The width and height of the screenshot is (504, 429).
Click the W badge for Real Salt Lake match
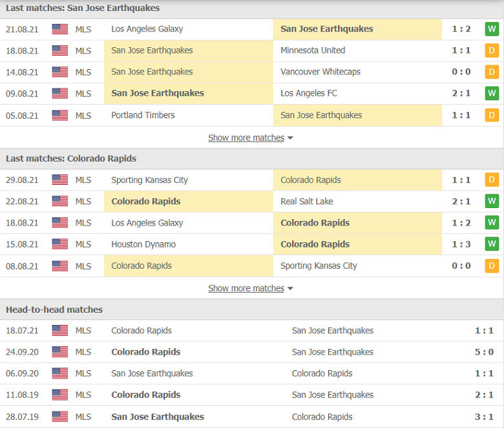point(492,202)
